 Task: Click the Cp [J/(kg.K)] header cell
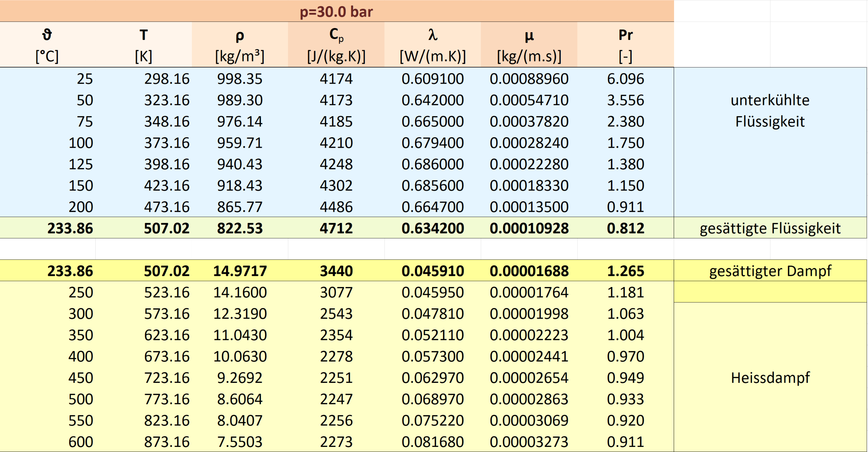(x=336, y=45)
